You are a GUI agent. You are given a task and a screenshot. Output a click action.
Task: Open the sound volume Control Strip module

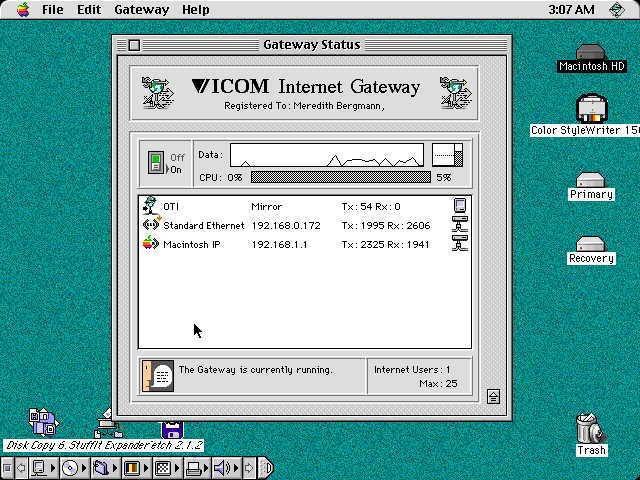click(x=227, y=468)
